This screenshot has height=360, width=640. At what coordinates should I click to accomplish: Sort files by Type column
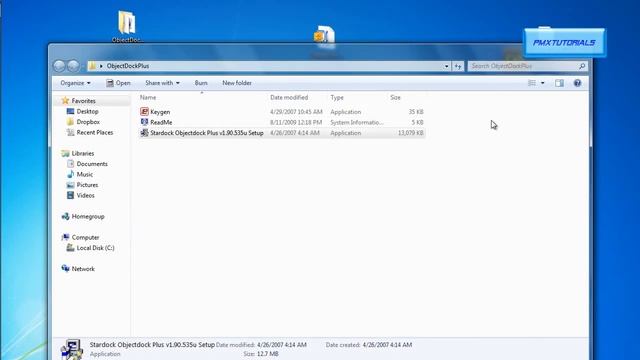coord(337,98)
